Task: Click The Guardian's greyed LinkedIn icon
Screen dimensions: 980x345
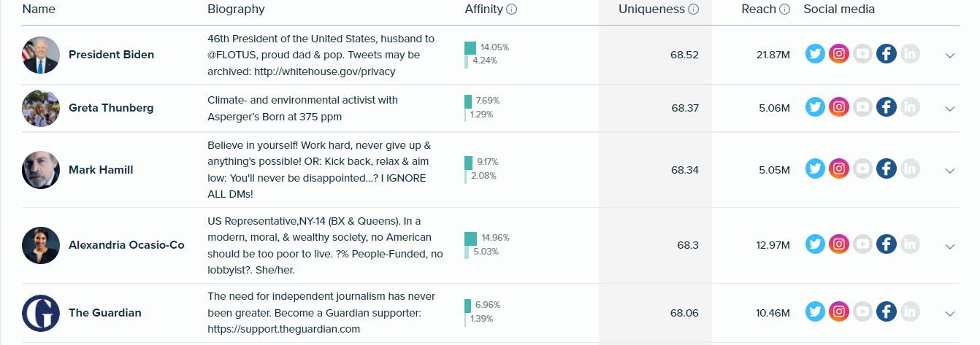Action: [909, 312]
